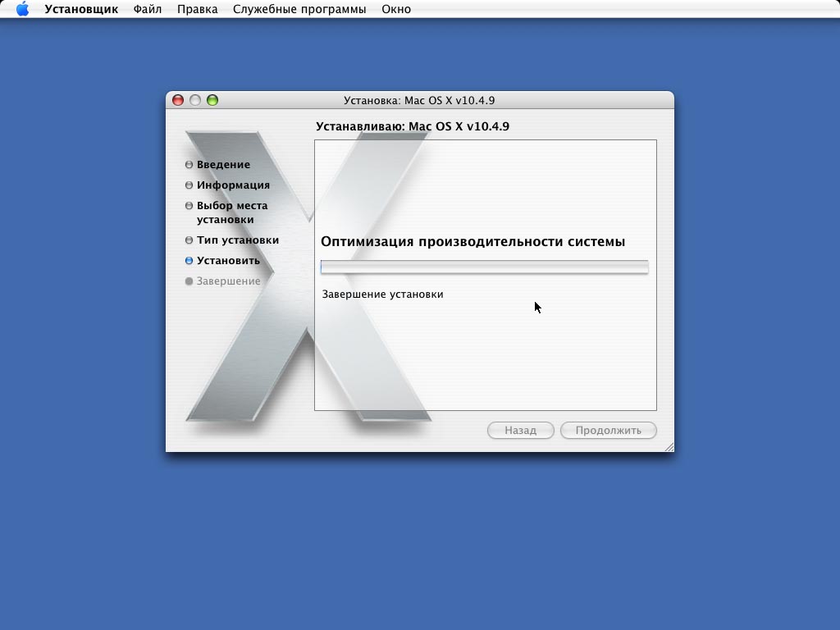Click the window resize grip corner
Screen dimensions: 840x630
pyautogui.click(x=669, y=447)
